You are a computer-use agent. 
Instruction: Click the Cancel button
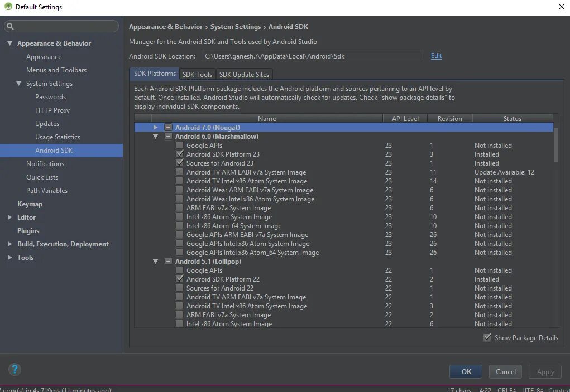pos(505,372)
